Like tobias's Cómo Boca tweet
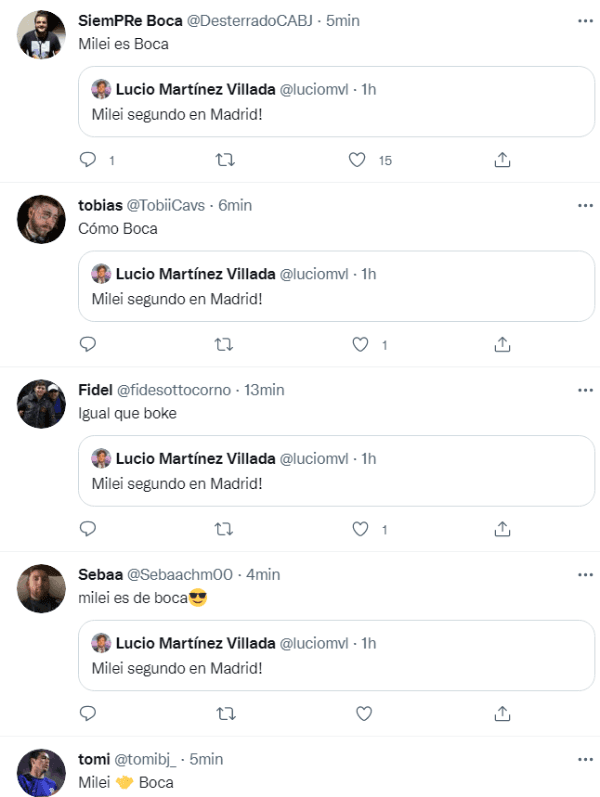Screen dimensions: 600x797 tap(361, 344)
